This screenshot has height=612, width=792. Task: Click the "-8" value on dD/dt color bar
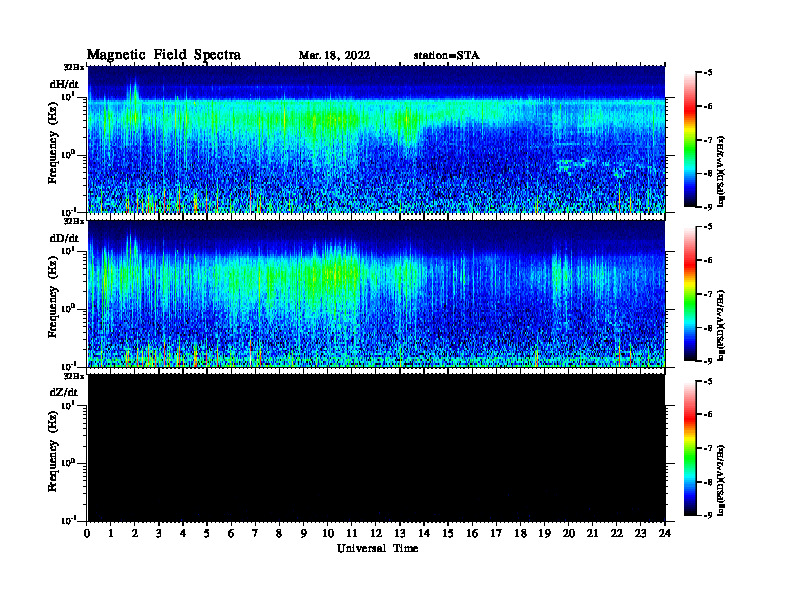708,328
